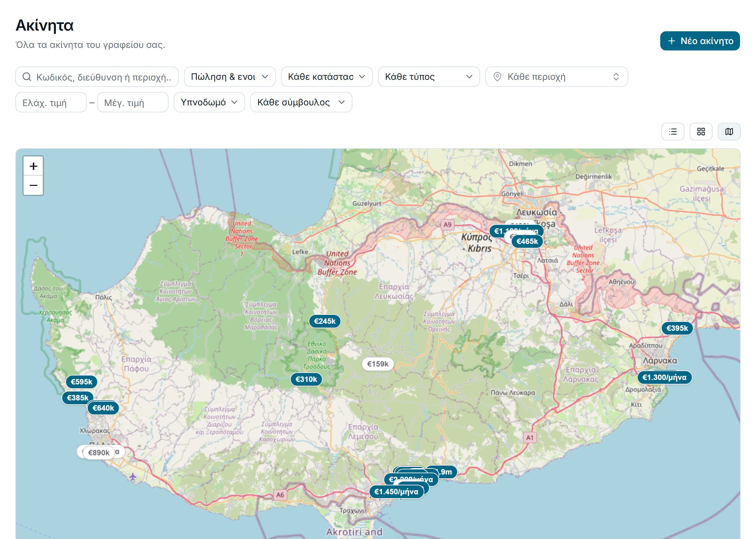This screenshot has height=539, width=756.
Task: Select the €245k map marker
Action: tap(325, 321)
